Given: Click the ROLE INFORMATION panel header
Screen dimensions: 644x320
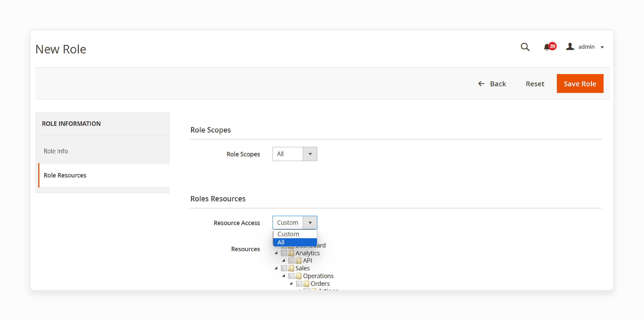Looking at the screenshot, I should (102, 124).
